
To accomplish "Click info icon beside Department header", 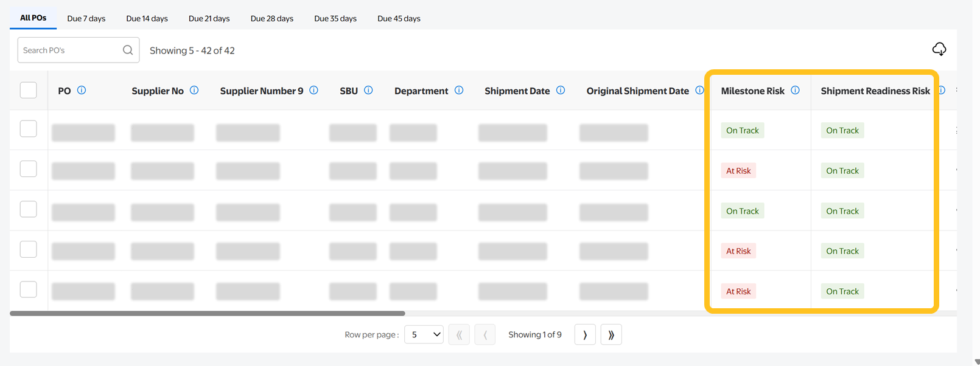I will pyautogui.click(x=459, y=91).
